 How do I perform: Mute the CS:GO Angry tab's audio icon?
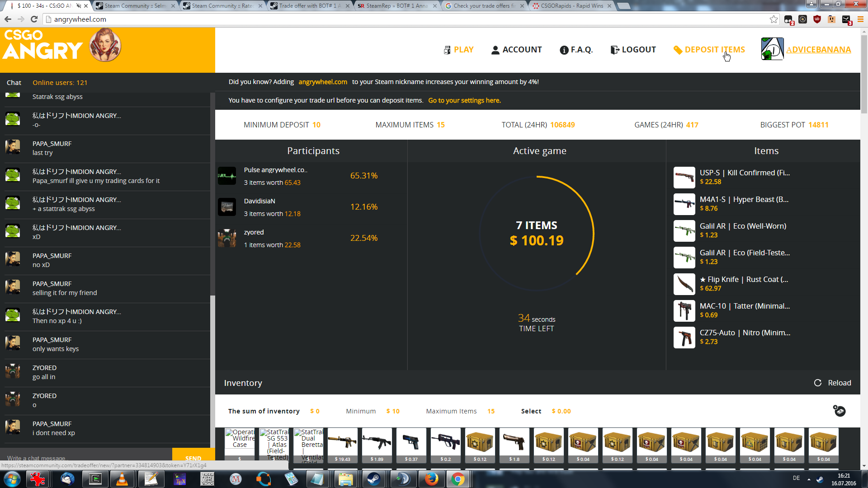tap(79, 6)
